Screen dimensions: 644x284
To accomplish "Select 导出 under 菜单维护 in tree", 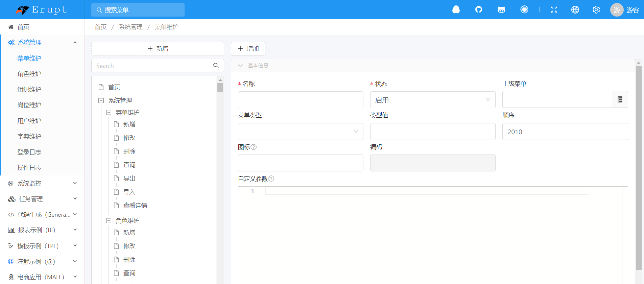I will click(129, 179).
